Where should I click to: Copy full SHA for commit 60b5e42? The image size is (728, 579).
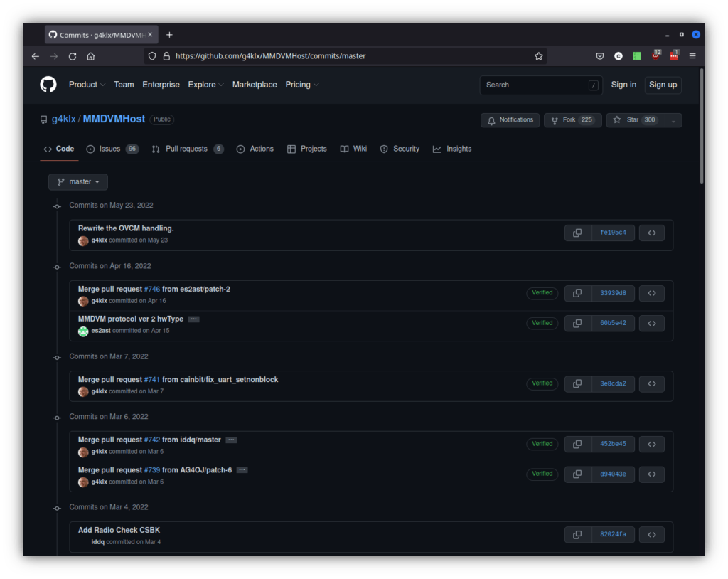[x=577, y=324]
